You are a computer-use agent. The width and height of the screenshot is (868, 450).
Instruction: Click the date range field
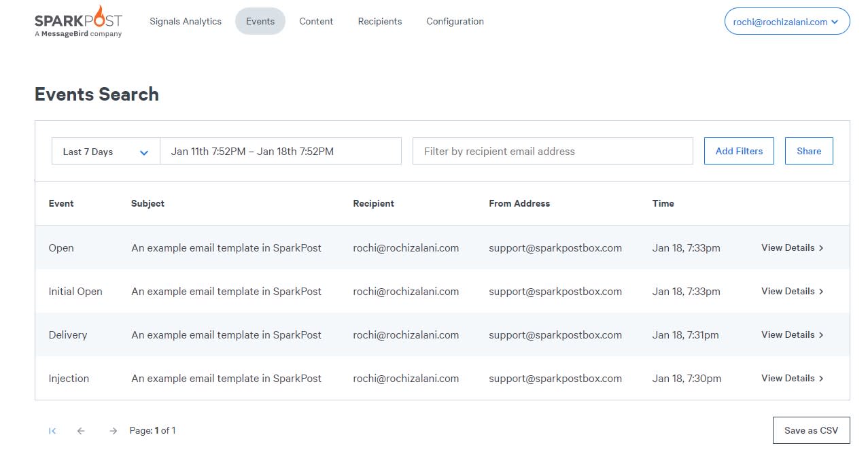[281, 152]
